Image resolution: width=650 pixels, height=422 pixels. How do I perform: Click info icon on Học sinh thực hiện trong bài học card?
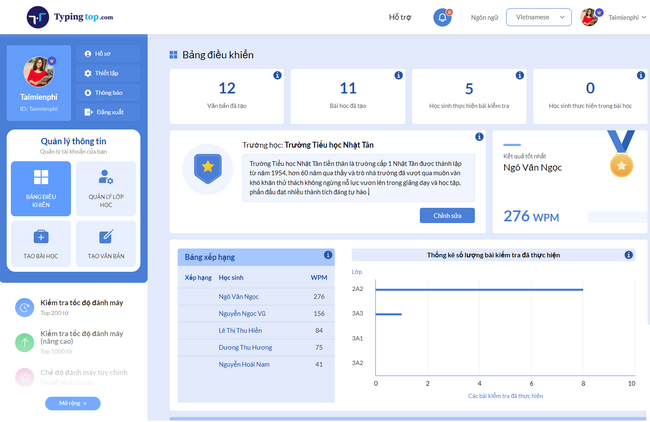641,75
